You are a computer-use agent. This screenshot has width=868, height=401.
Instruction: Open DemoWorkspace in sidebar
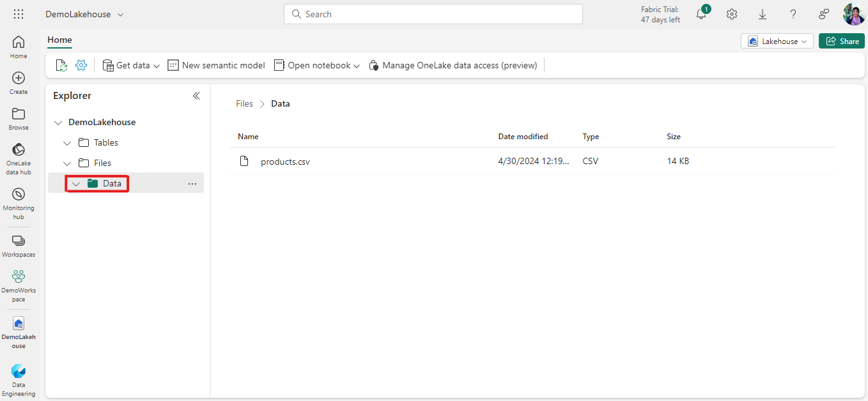pyautogui.click(x=19, y=285)
